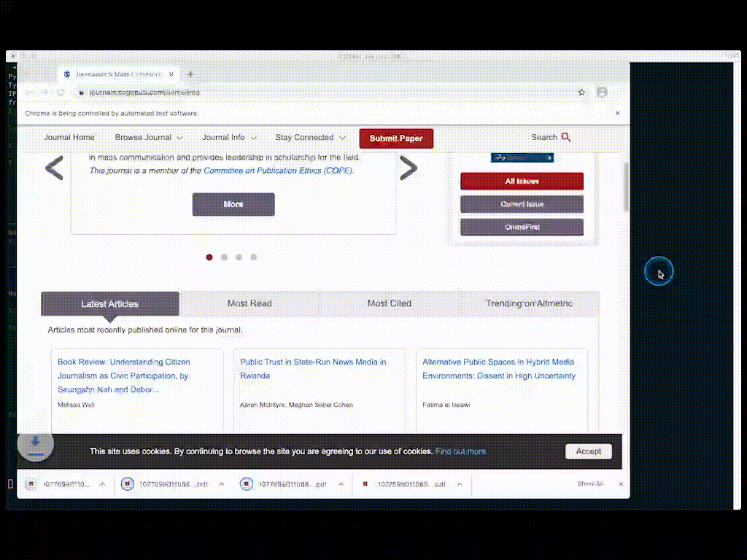Open Book Review: Understanding Citizen Journalism article
The image size is (747, 560).
pos(124,376)
